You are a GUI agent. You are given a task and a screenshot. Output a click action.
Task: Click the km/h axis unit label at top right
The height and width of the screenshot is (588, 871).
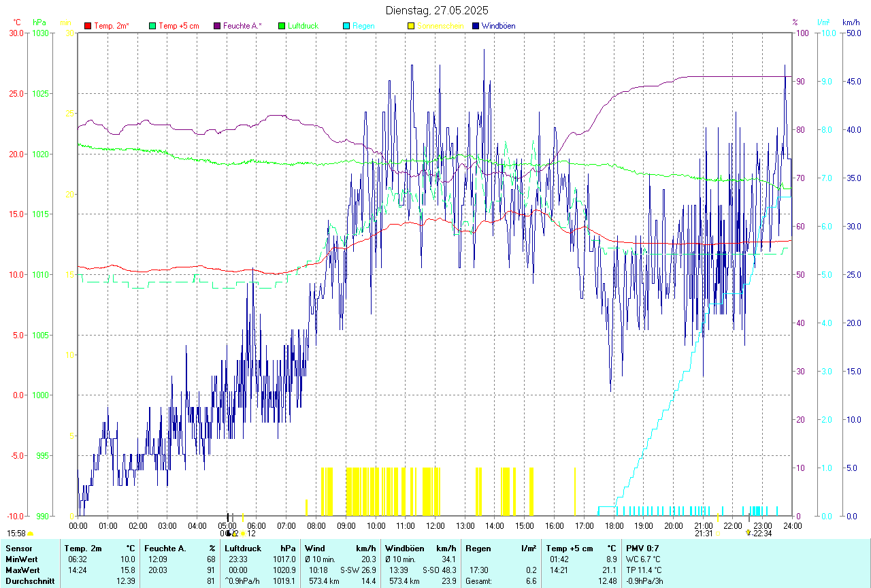[x=851, y=22]
